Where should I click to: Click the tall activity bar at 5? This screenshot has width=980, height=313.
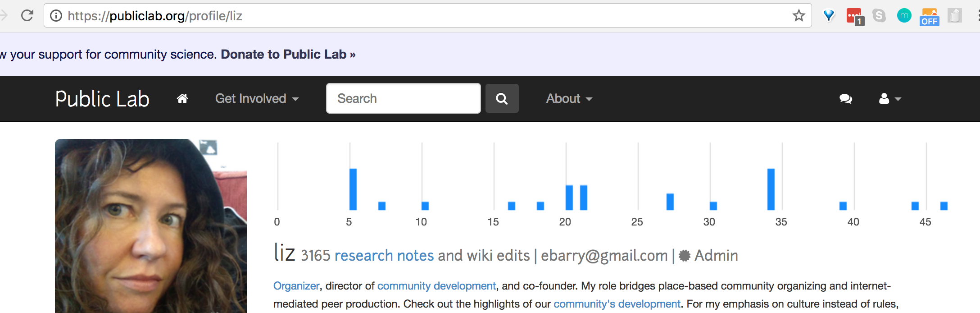click(x=353, y=189)
